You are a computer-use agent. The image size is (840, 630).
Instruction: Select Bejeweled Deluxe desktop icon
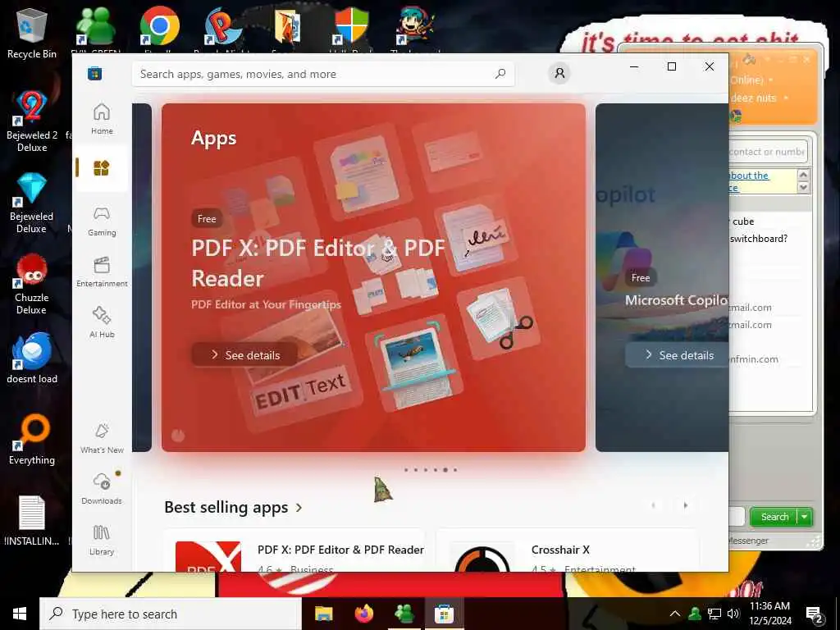(32, 203)
